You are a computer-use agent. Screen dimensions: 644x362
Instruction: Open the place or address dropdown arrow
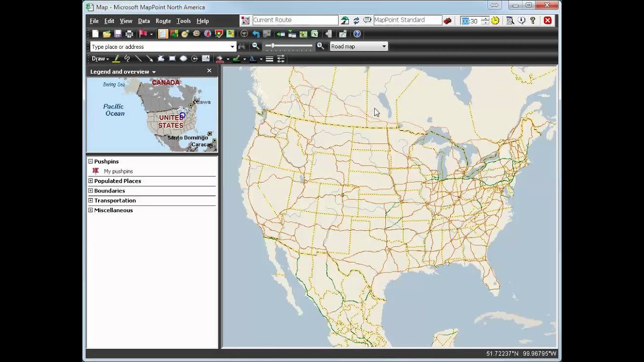pyautogui.click(x=232, y=47)
